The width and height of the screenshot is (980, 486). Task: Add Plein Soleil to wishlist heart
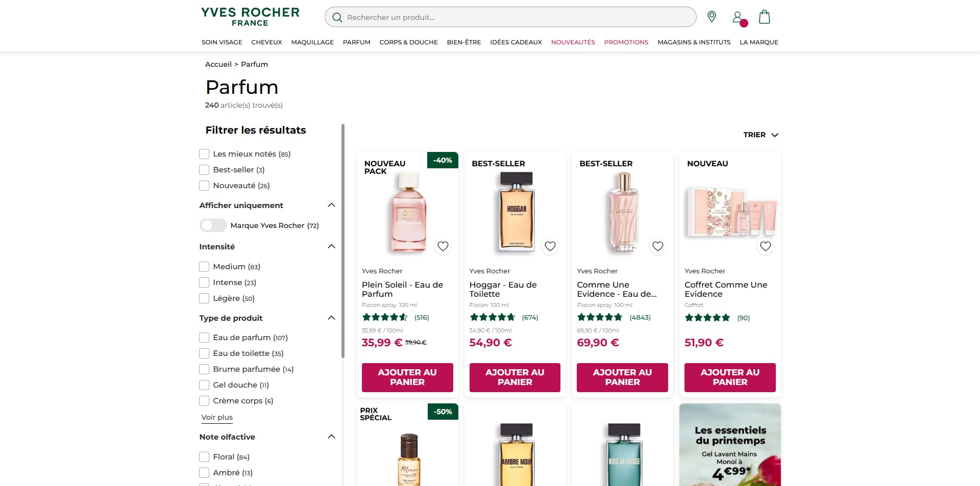pyautogui.click(x=443, y=246)
